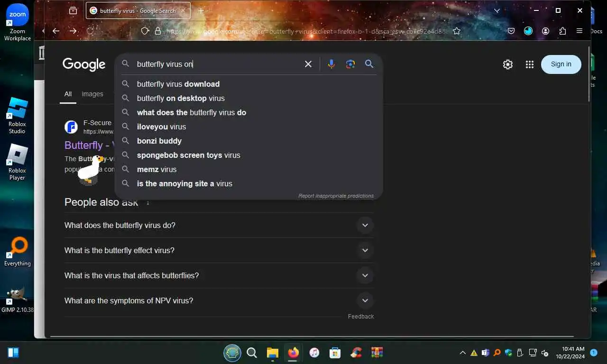Click the Firefox address bar URL
The height and width of the screenshot is (364, 607).
click(306, 31)
